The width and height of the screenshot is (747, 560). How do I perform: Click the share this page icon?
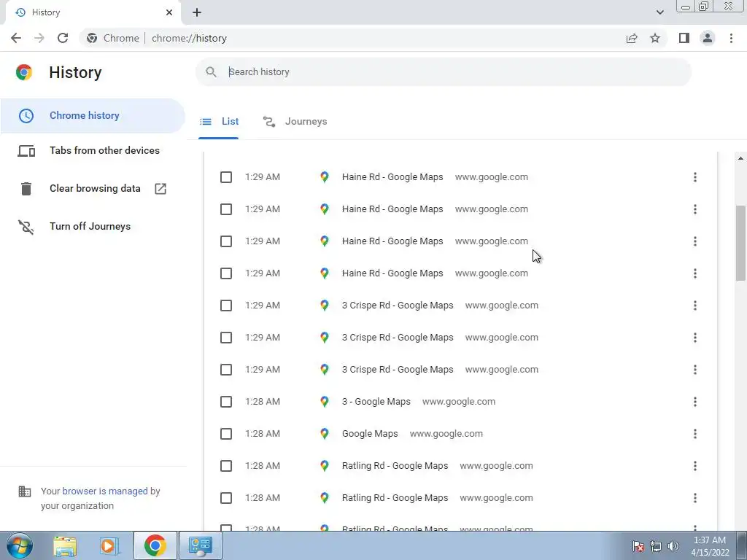click(x=632, y=38)
